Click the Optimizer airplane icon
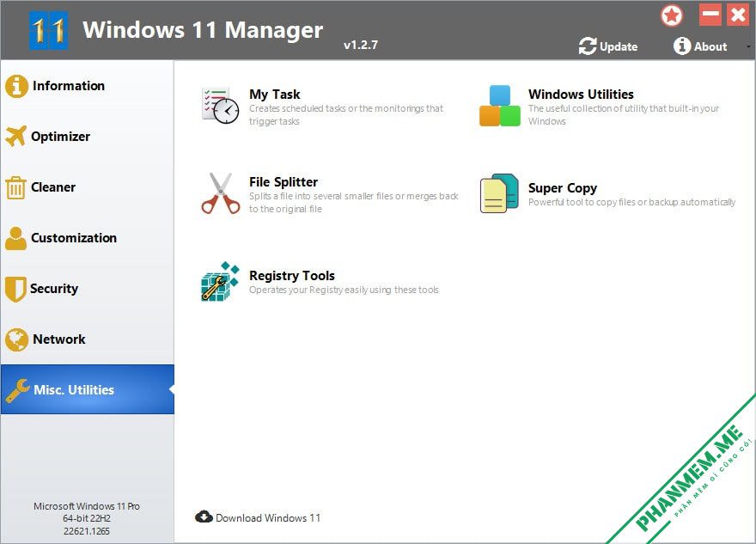Image resolution: width=756 pixels, height=544 pixels. [x=16, y=137]
